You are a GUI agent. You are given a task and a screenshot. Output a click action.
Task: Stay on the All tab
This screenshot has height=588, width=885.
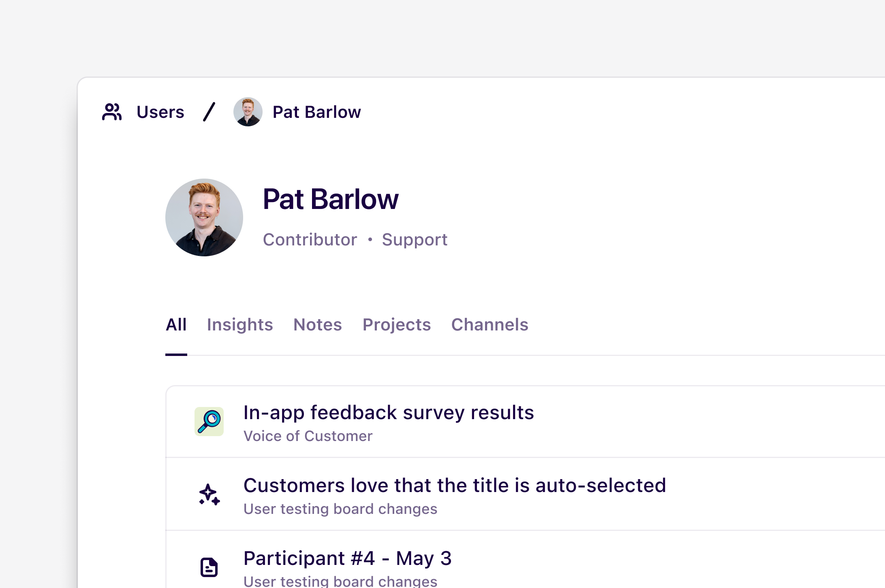pos(176,324)
